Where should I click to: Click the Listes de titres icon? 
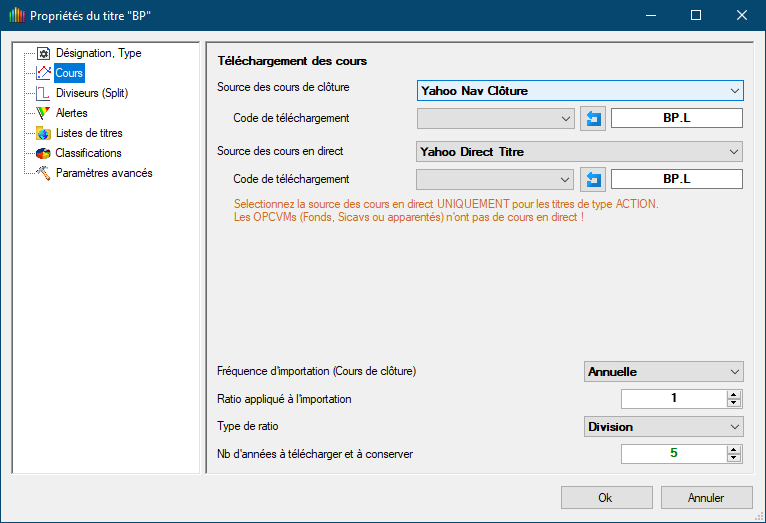pos(43,133)
